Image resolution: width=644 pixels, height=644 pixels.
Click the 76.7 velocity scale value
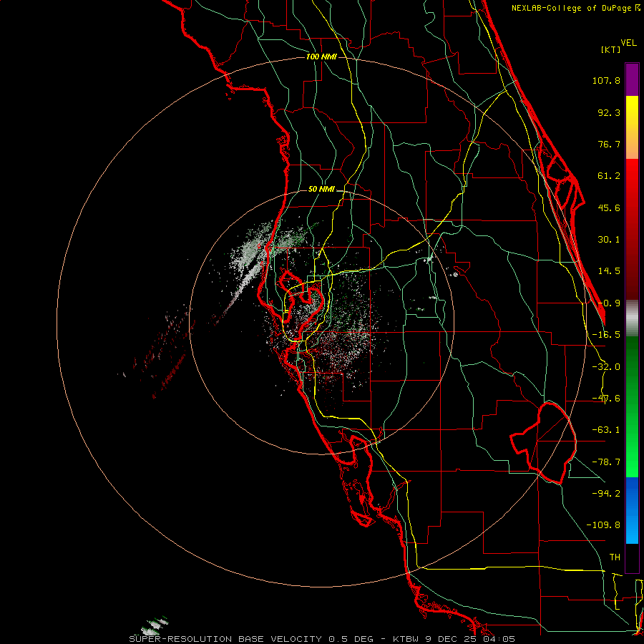click(609, 144)
